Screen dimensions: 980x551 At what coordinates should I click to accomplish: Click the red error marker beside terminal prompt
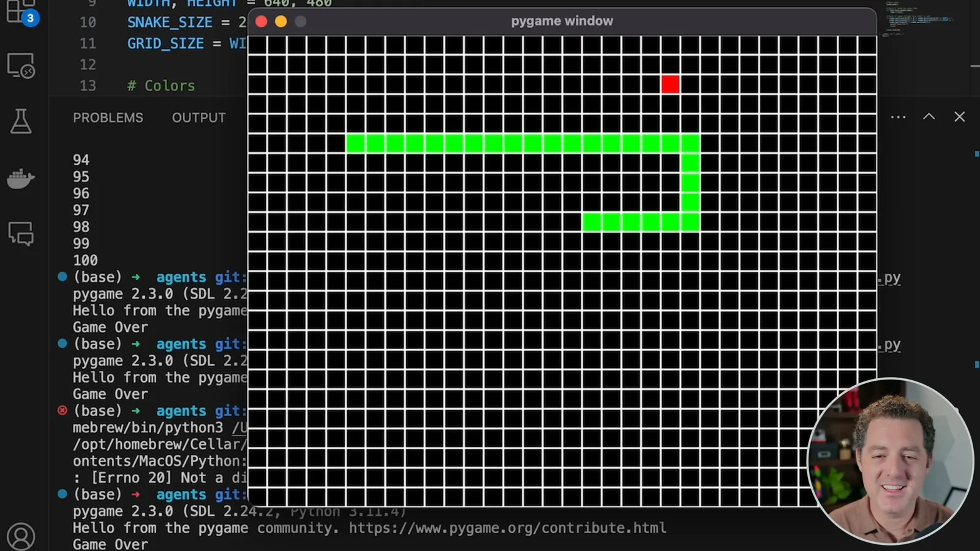click(62, 410)
